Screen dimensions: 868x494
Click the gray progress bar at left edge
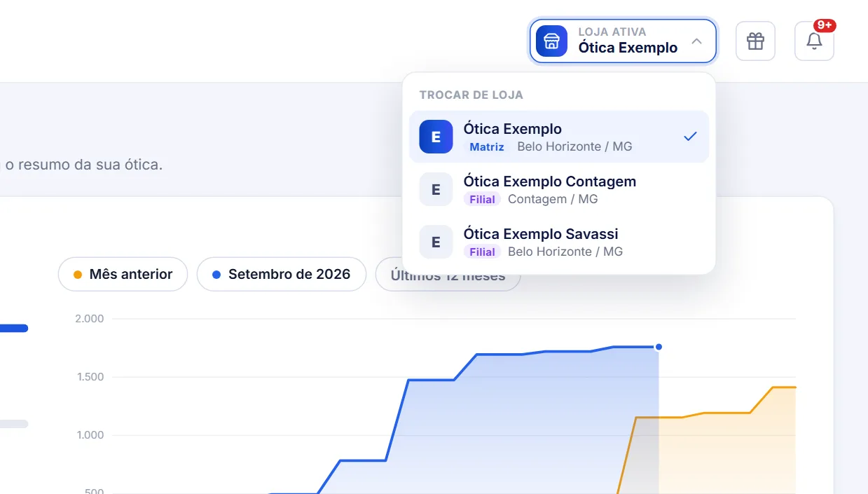coord(14,424)
